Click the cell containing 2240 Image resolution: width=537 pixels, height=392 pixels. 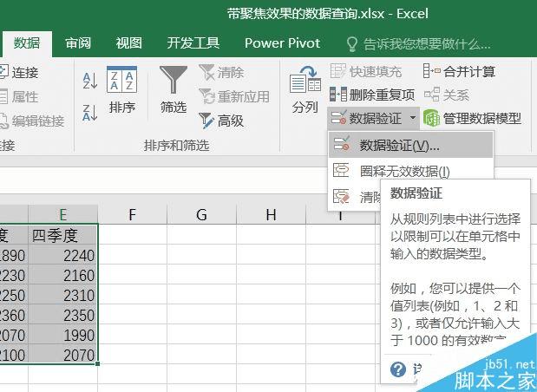click(x=63, y=255)
